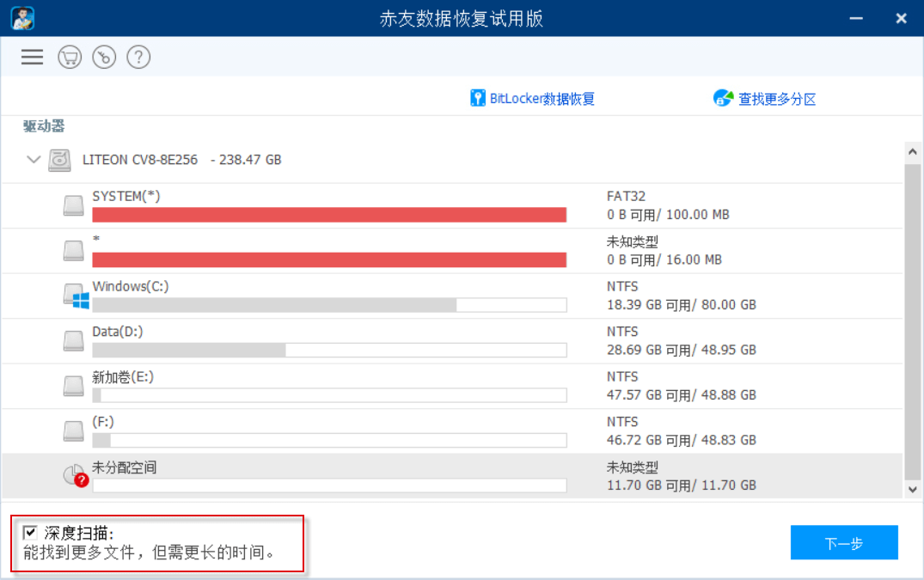Click "46.72 GB 可用/ 48.83 GB" text
Viewport: 924px width, 580px height.
[682, 441]
